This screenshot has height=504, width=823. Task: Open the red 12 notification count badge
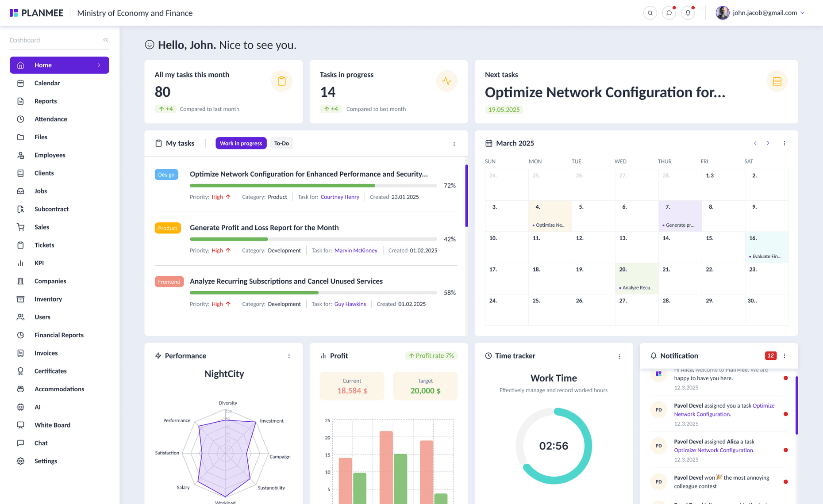(771, 356)
